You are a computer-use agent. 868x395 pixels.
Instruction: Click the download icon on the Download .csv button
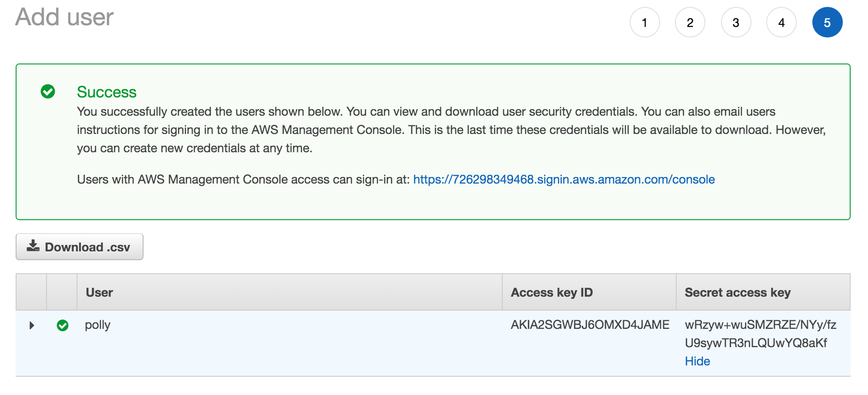tap(33, 246)
